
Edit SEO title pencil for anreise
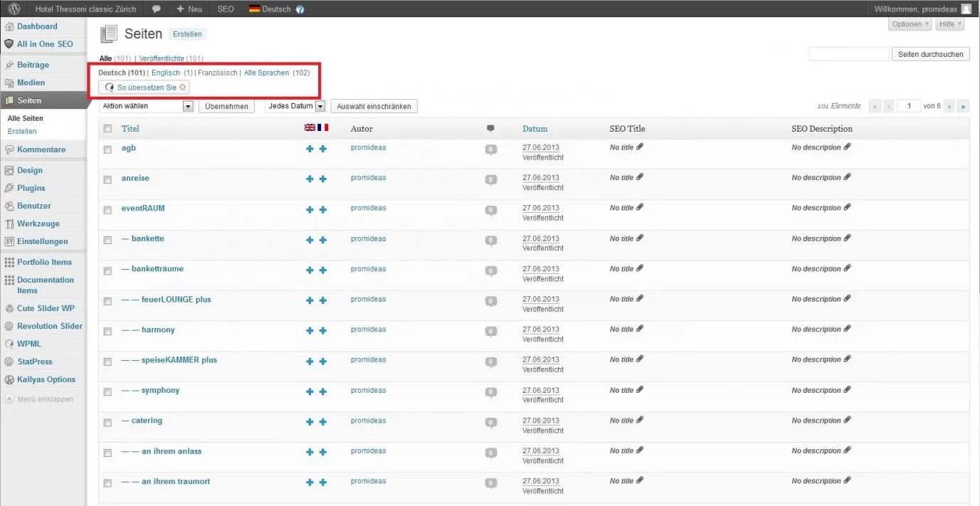click(640, 177)
